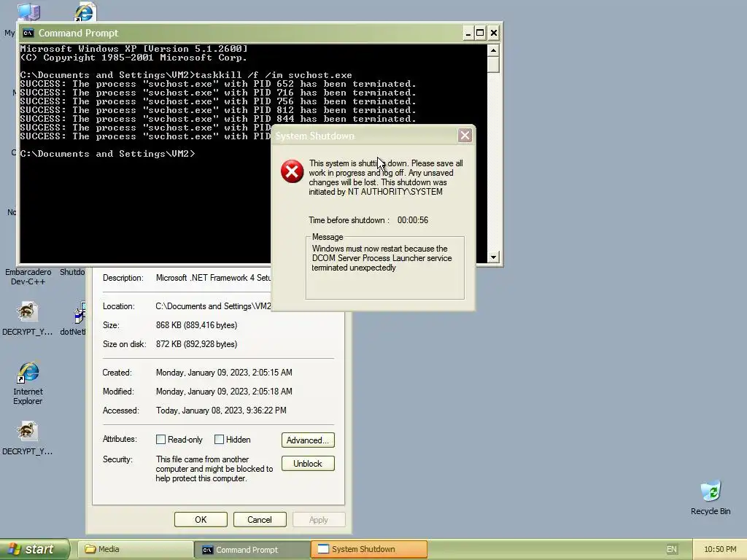This screenshot has width=747, height=560.
Task: Switch to Media folder in taskbar
Action: (135, 549)
